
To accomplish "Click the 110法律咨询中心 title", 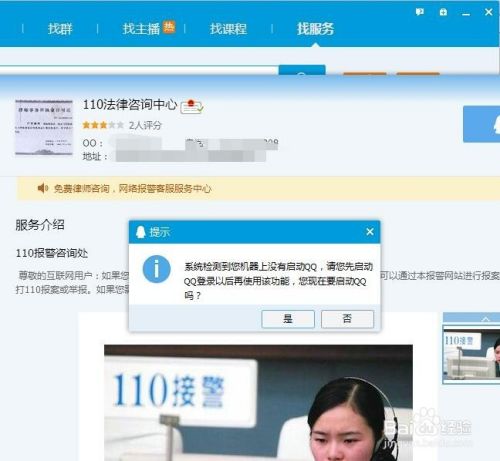I will pos(130,105).
